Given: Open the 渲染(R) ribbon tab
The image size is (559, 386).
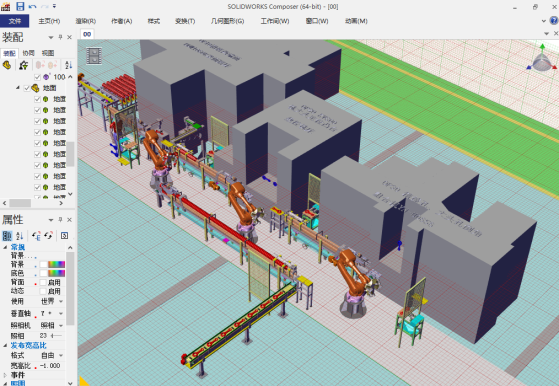Looking at the screenshot, I should click(86, 21).
